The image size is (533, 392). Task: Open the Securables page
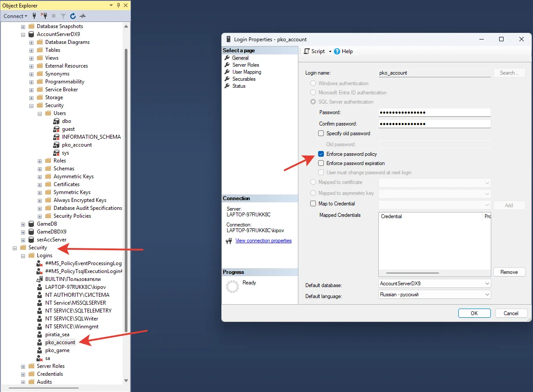tap(244, 79)
